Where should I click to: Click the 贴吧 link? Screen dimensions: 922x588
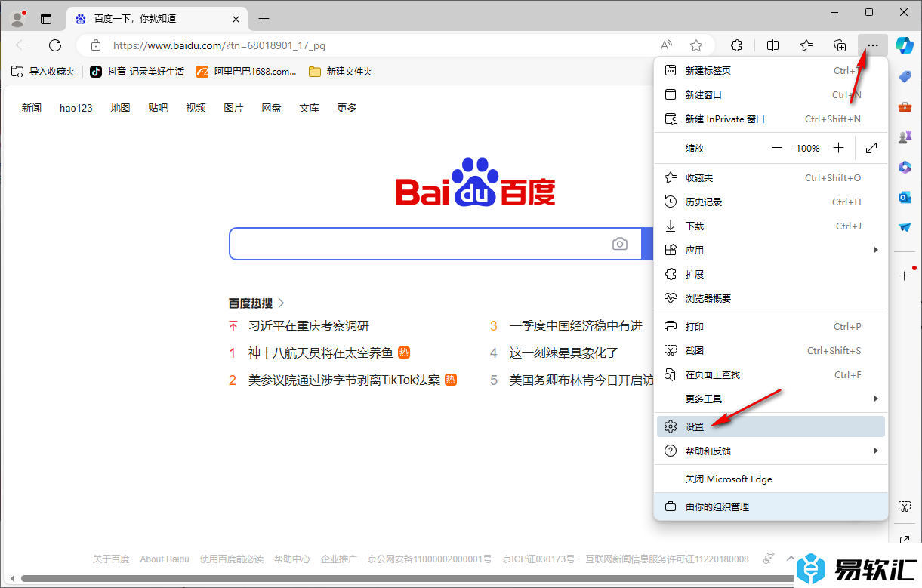click(158, 108)
